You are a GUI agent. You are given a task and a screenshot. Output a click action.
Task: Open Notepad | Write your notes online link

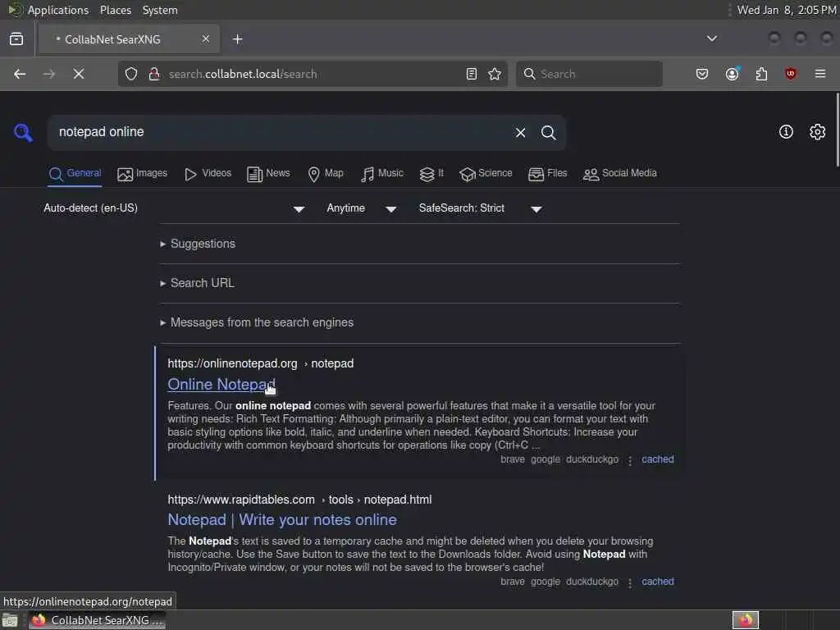pos(282,520)
